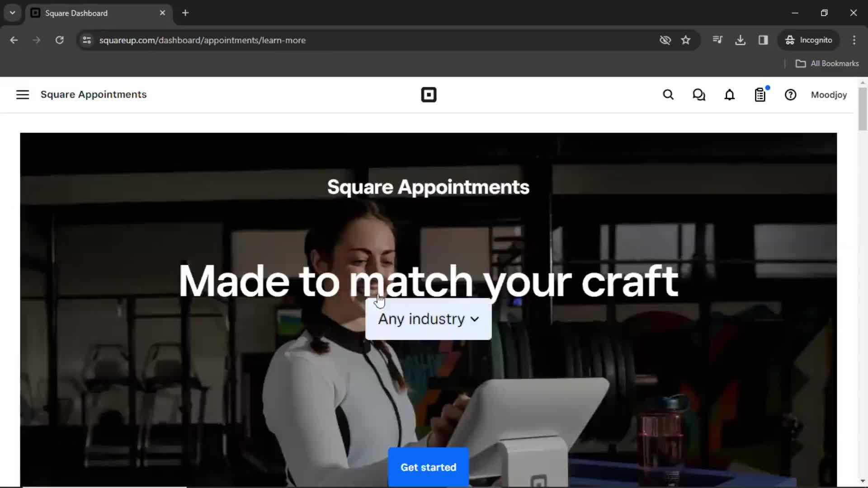Open the Square POS register icon
The image size is (868, 488).
[760, 95]
